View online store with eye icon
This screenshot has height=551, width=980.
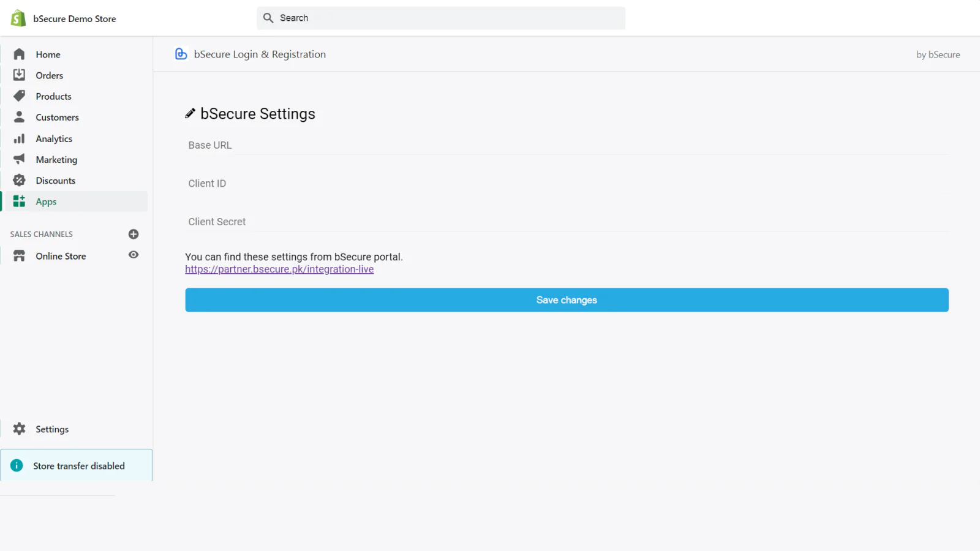coord(134,255)
